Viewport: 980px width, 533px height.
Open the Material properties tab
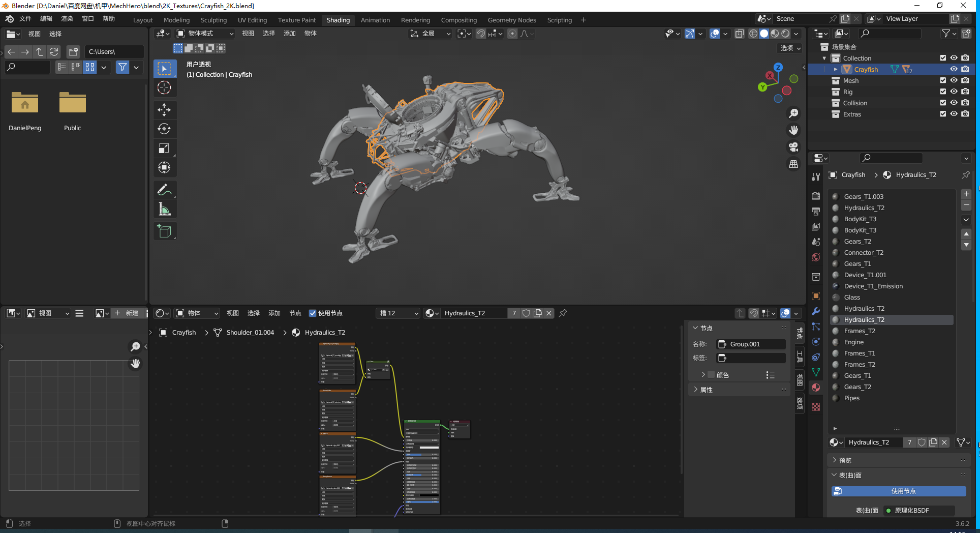(816, 388)
